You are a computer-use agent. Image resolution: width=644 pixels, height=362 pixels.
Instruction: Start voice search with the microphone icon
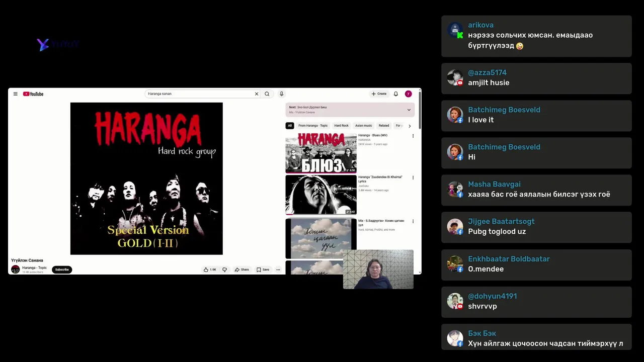coord(282,94)
